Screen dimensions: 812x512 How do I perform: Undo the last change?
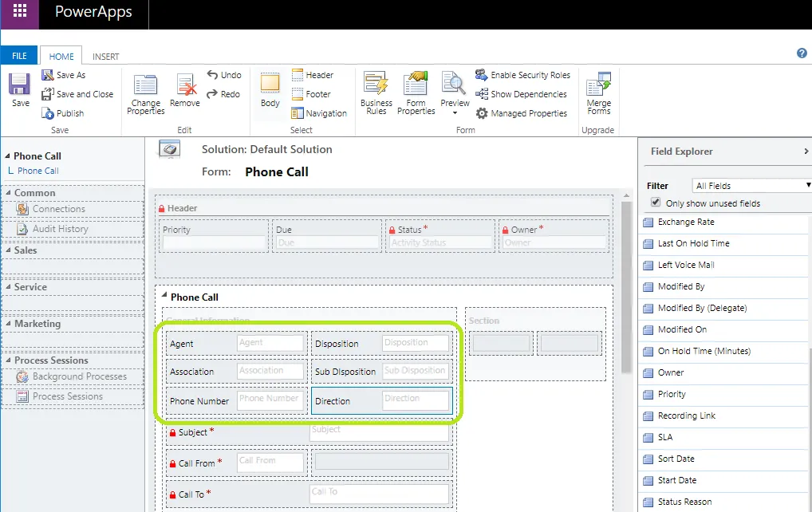pyautogui.click(x=224, y=75)
